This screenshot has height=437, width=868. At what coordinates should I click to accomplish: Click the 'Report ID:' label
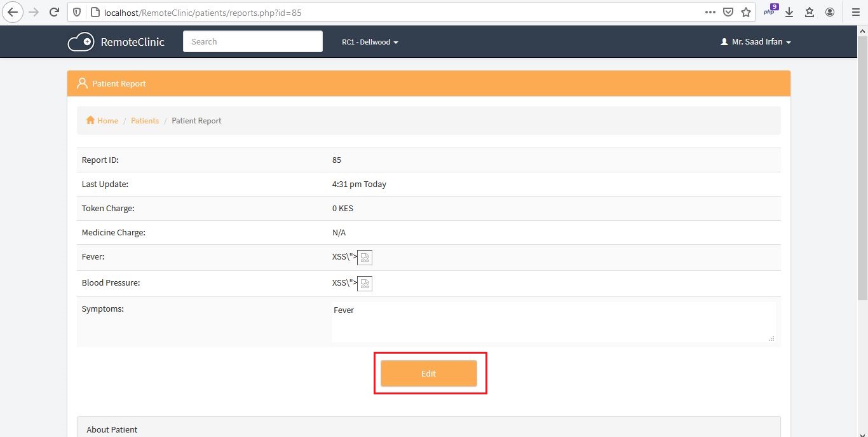point(100,160)
